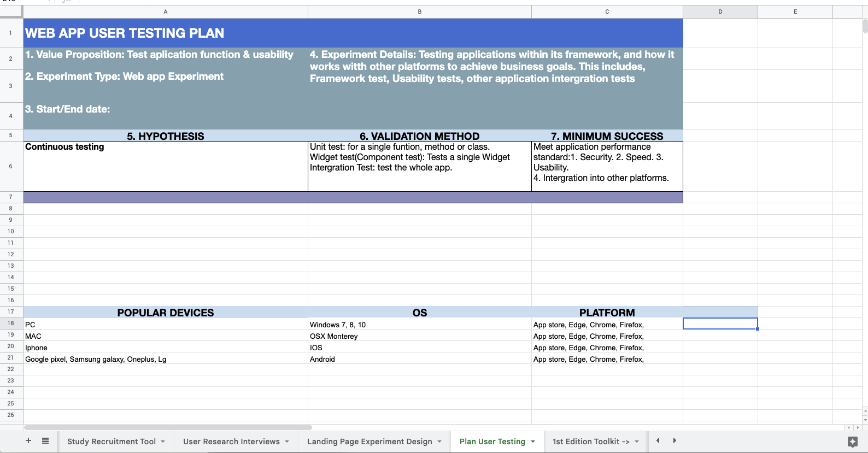868x453 pixels.
Task: Open Landing Page Experiment Design tab dropdown
Action: (x=439, y=442)
